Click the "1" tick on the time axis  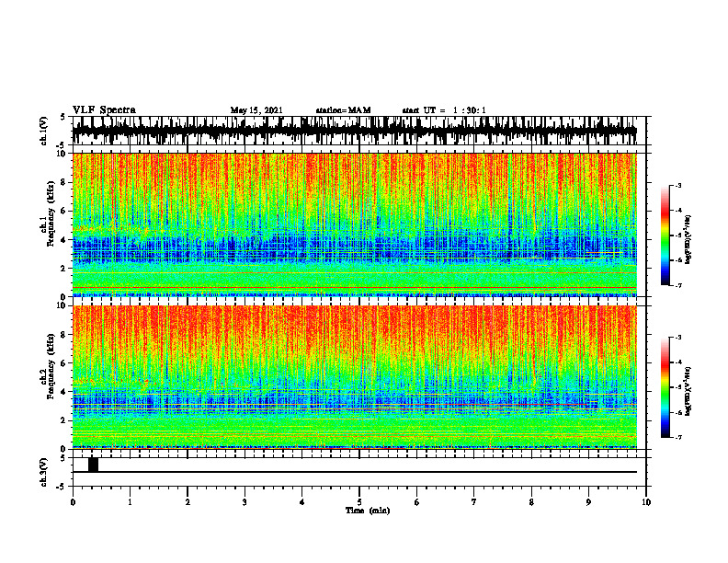coord(130,502)
